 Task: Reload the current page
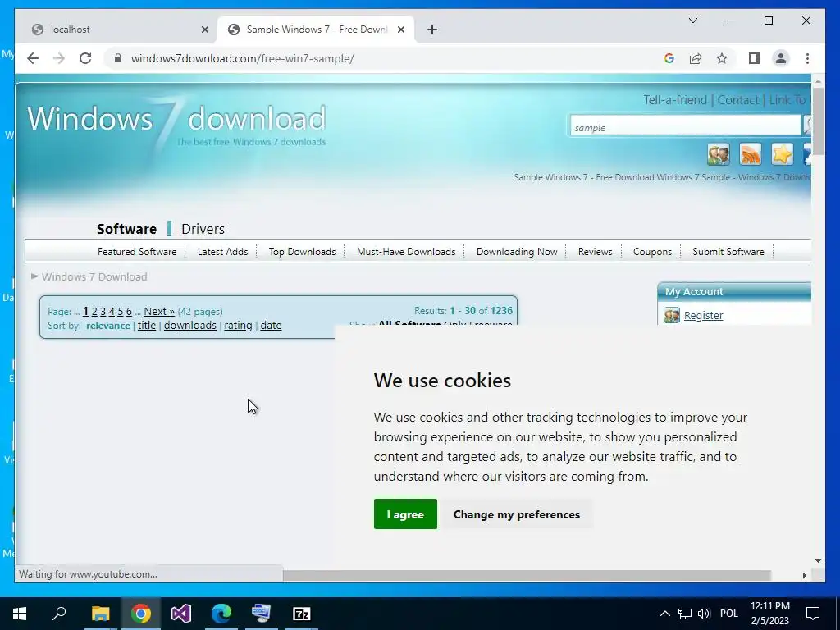(x=85, y=58)
